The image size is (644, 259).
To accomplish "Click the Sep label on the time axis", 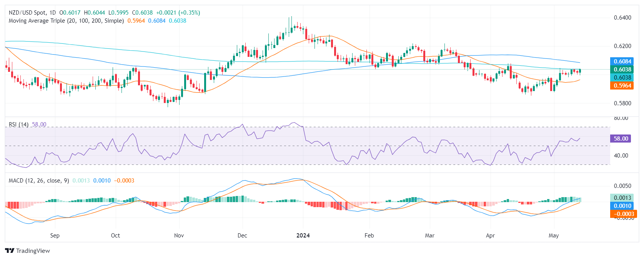I will 55,236.
